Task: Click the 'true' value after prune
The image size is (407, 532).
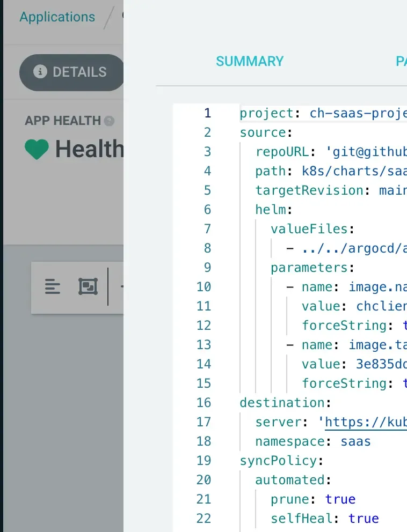Action: [x=340, y=499]
